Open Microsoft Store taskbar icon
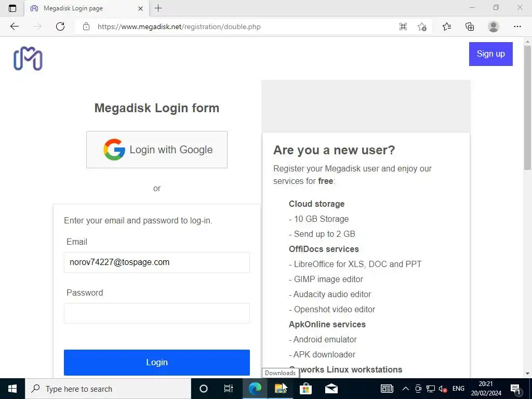Screen dimensions: 532x399 pyautogui.click(x=305, y=389)
